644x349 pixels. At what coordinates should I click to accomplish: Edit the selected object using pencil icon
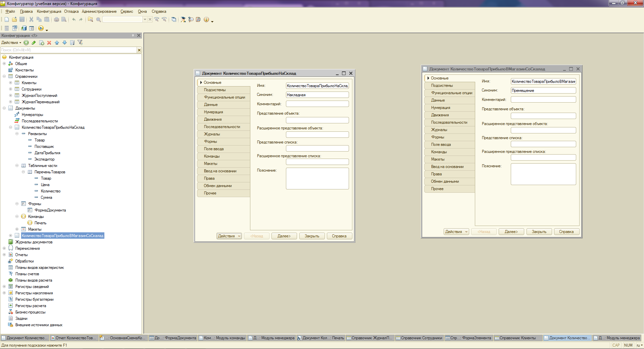[x=34, y=43]
